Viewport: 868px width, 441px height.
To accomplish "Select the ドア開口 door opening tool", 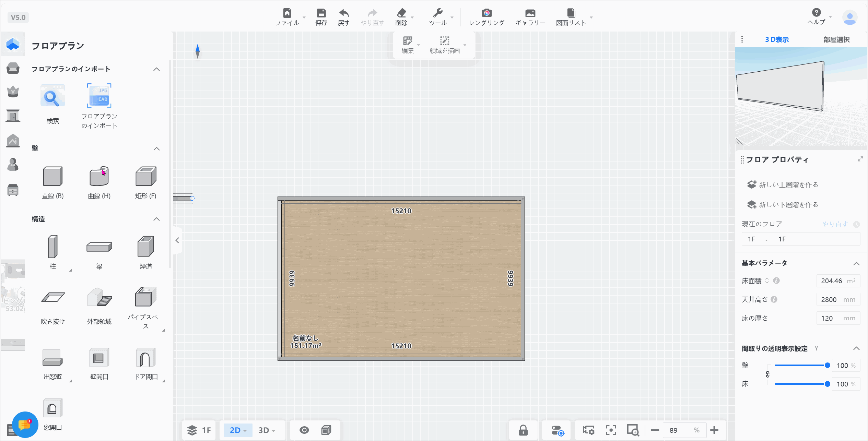I will [x=146, y=363].
